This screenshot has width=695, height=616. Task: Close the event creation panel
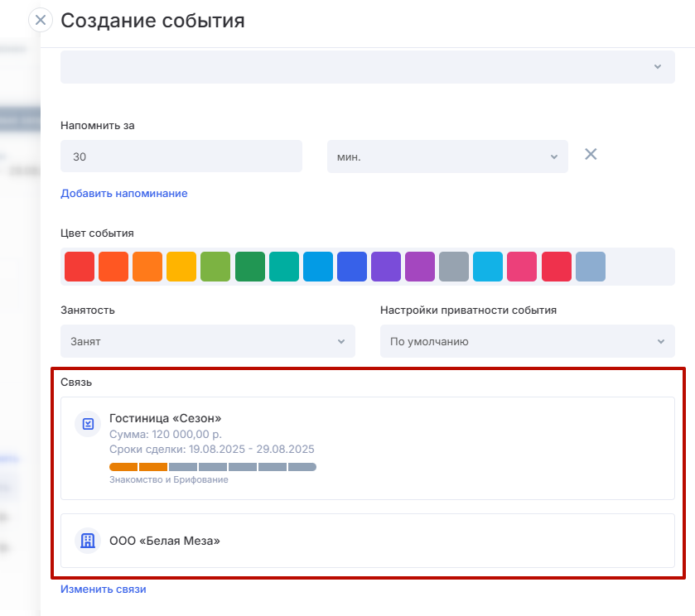coord(41,20)
